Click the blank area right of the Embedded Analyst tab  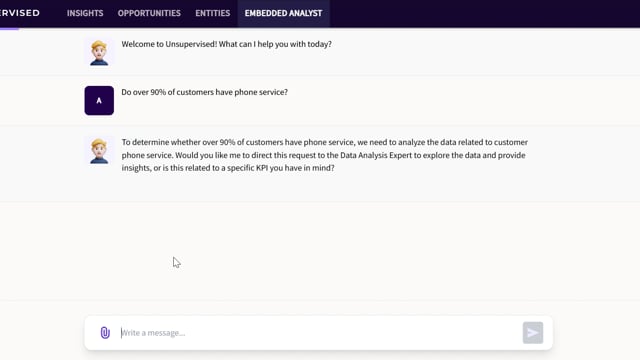click(484, 13)
